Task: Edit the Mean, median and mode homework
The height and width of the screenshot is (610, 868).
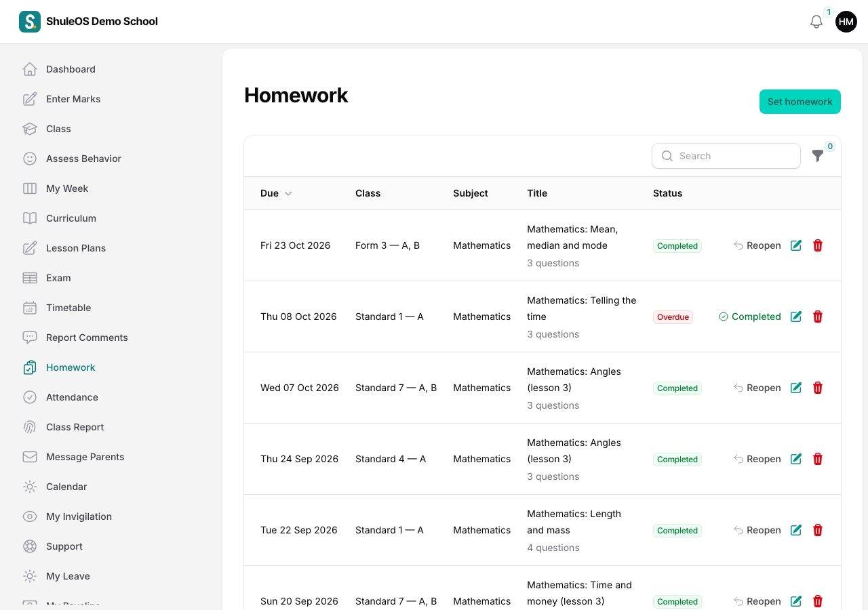Action: coord(796,245)
